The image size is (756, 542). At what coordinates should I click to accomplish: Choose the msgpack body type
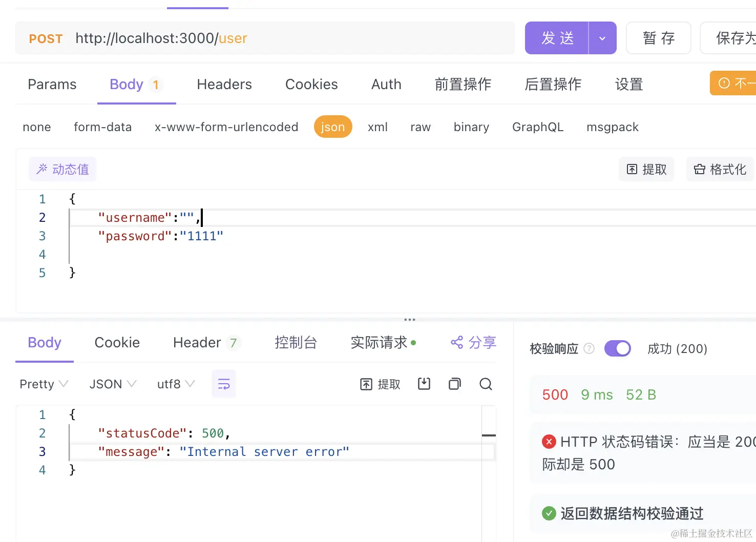coord(613,127)
